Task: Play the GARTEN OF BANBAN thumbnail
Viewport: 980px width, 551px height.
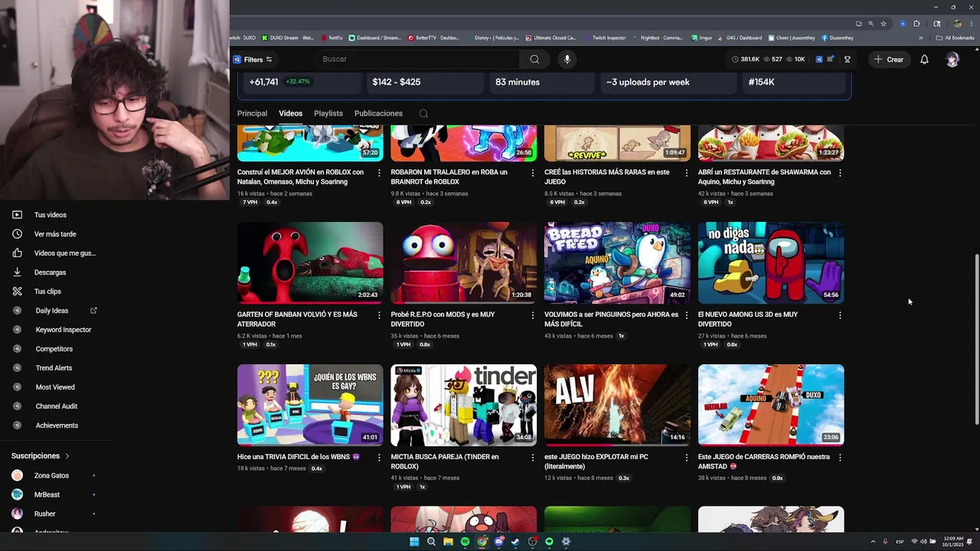Action: coord(310,262)
